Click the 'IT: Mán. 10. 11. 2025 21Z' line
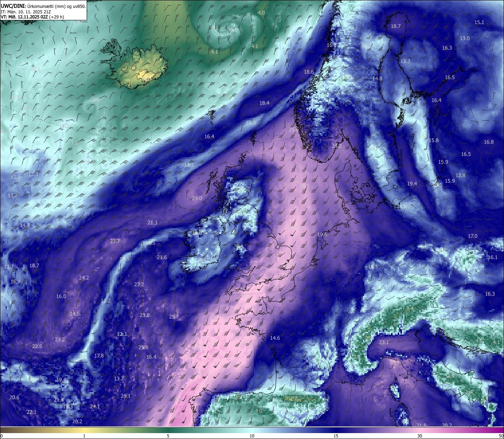This screenshot has width=504, height=439. [26, 12]
